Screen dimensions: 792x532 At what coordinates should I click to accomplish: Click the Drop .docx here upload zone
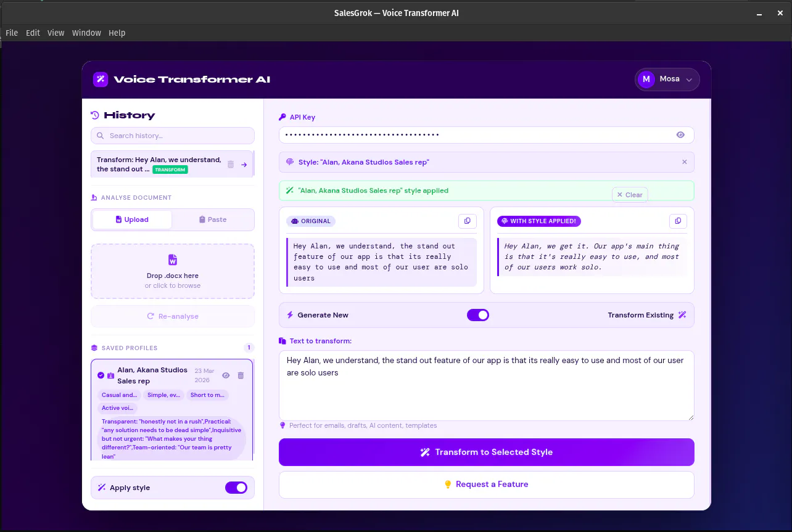pyautogui.click(x=173, y=271)
